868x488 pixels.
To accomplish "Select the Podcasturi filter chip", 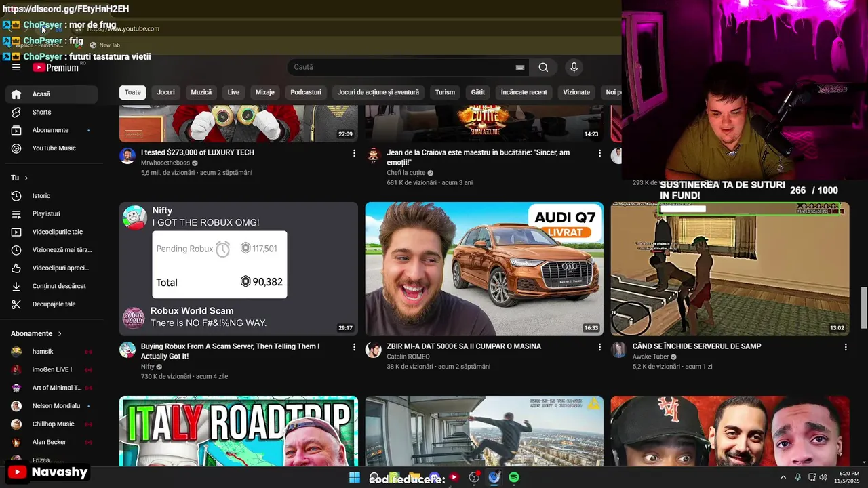I will click(306, 92).
